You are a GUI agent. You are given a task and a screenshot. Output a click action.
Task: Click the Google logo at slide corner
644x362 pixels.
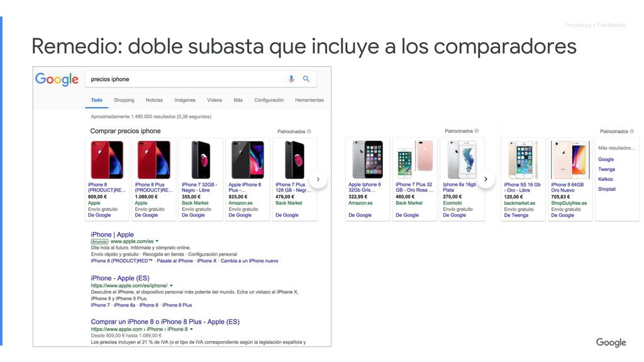point(611,343)
